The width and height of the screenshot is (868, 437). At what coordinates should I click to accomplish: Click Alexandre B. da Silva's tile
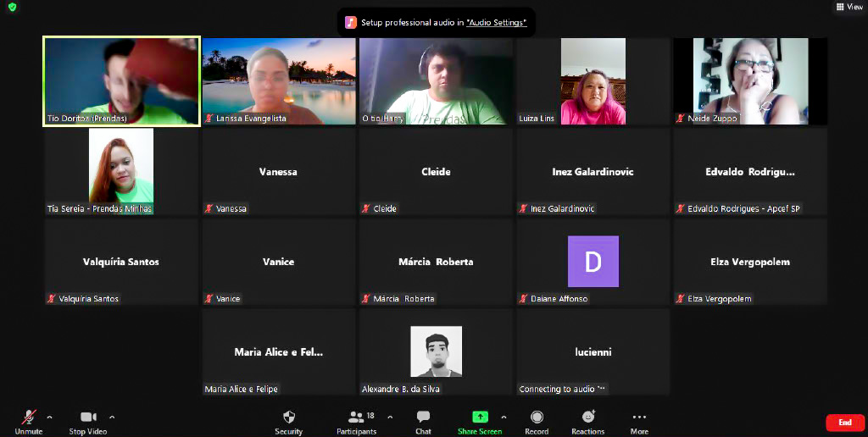[436, 351]
